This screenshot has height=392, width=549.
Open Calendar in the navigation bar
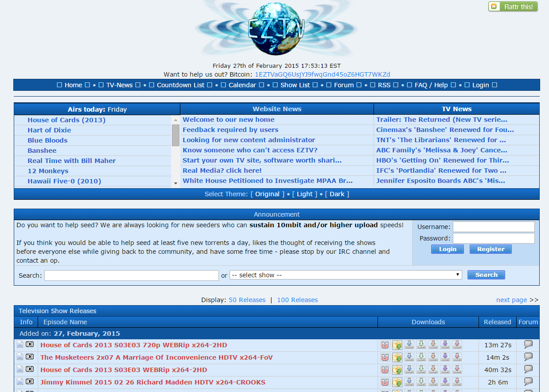tap(242, 85)
